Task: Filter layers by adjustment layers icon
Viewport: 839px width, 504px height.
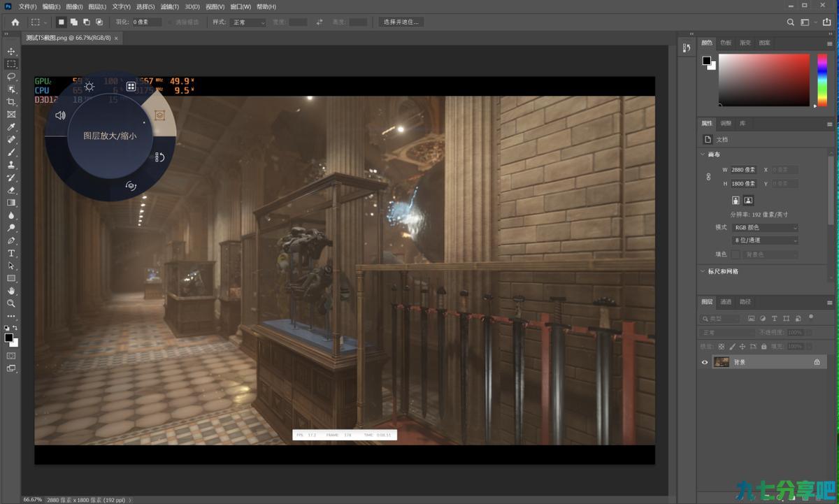Action: point(763,318)
